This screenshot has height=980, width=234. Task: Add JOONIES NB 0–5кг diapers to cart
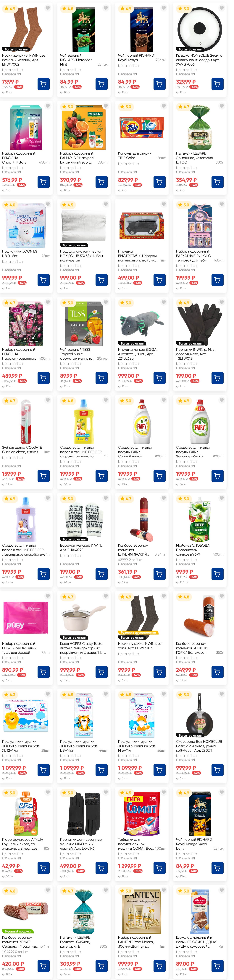click(x=43, y=280)
